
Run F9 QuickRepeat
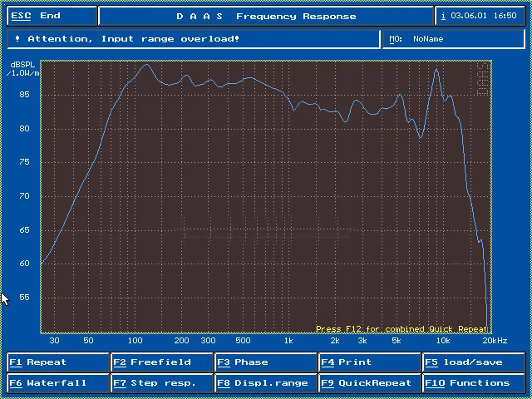(x=370, y=383)
